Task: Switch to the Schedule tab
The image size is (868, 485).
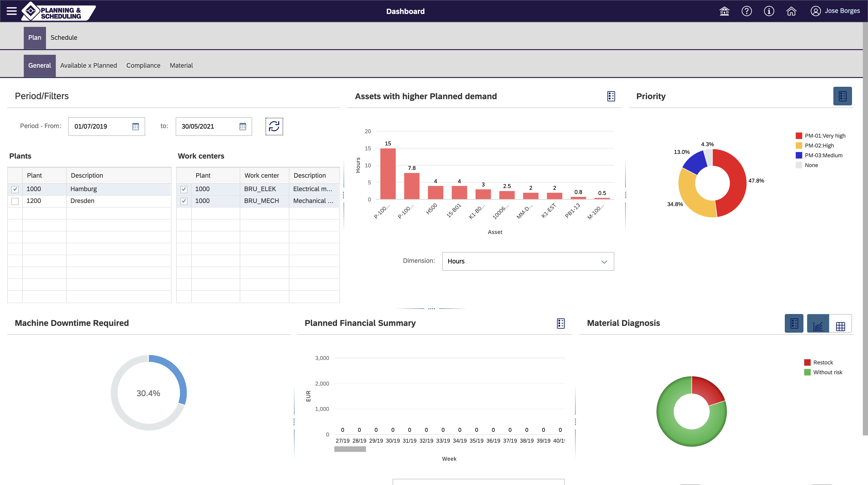Action: 64,37
